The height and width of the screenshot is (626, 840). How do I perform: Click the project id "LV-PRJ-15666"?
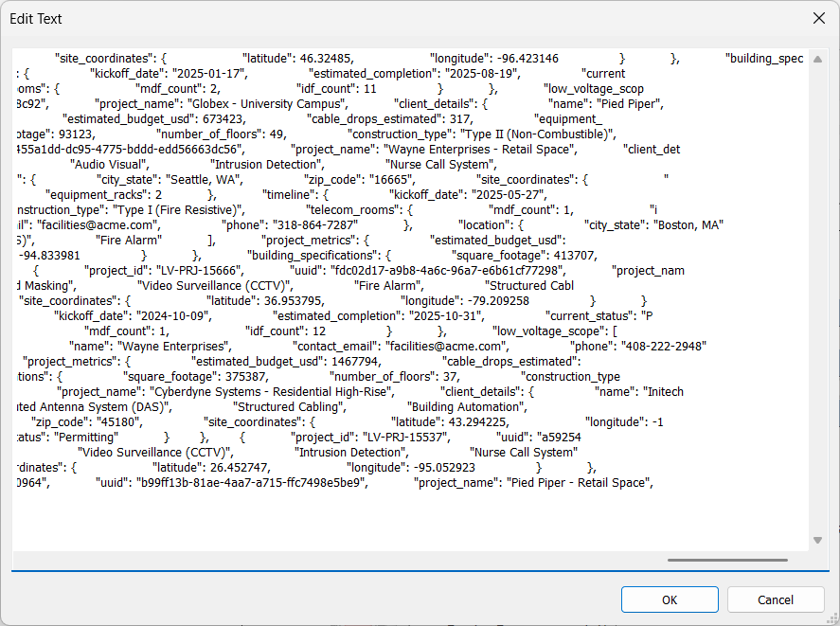pyautogui.click(x=199, y=271)
